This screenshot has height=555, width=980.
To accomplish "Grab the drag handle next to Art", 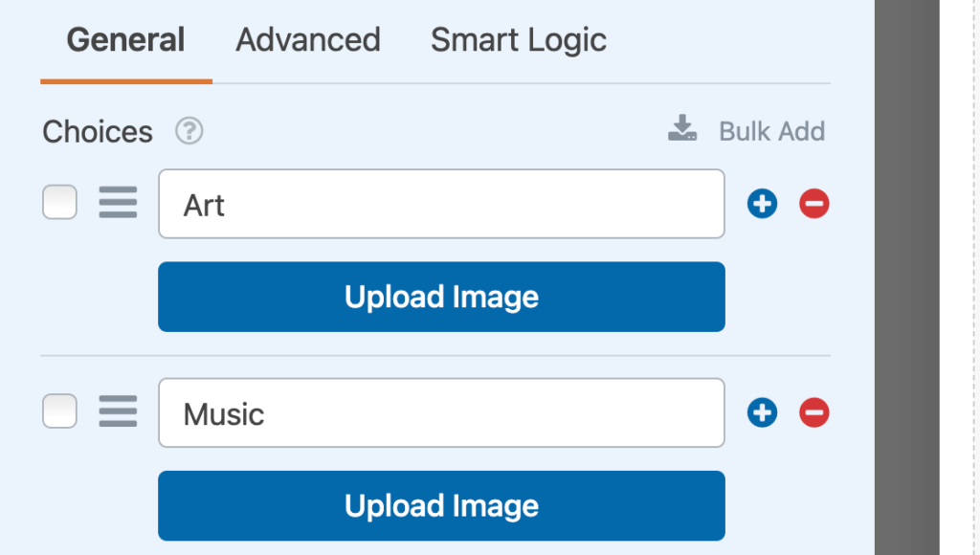I will (118, 203).
